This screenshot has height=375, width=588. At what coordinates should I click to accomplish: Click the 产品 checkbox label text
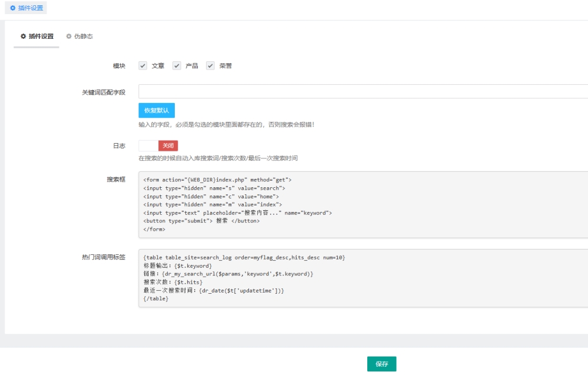pyautogui.click(x=192, y=66)
